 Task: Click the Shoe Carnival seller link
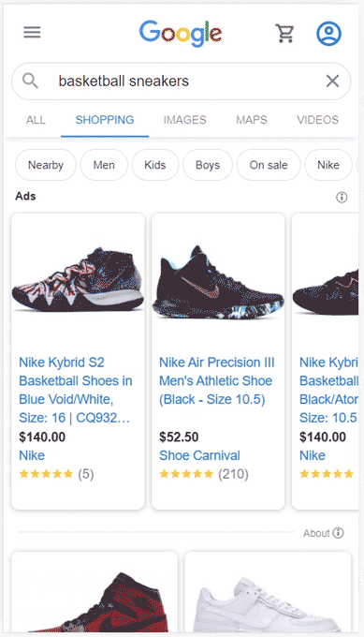(x=199, y=455)
